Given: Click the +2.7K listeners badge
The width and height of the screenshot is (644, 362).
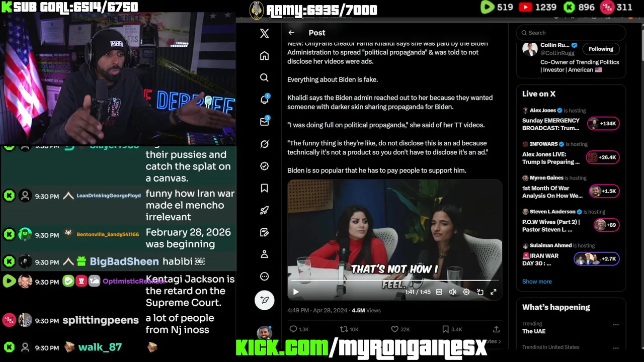Looking at the screenshot, I should pos(596,259).
